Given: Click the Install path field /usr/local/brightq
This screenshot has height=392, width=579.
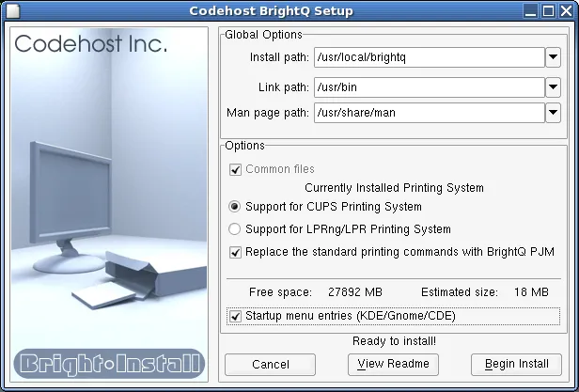Looking at the screenshot, I should pos(430,57).
